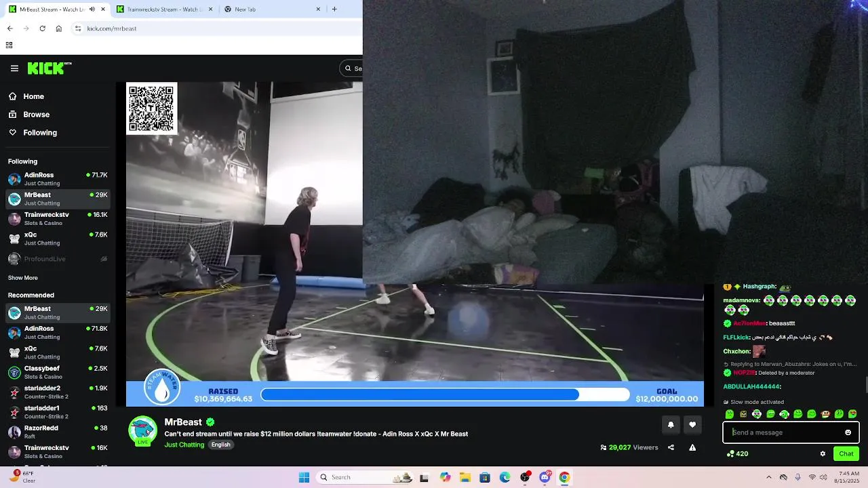Report stream with the warning triangle icon

tap(692, 447)
